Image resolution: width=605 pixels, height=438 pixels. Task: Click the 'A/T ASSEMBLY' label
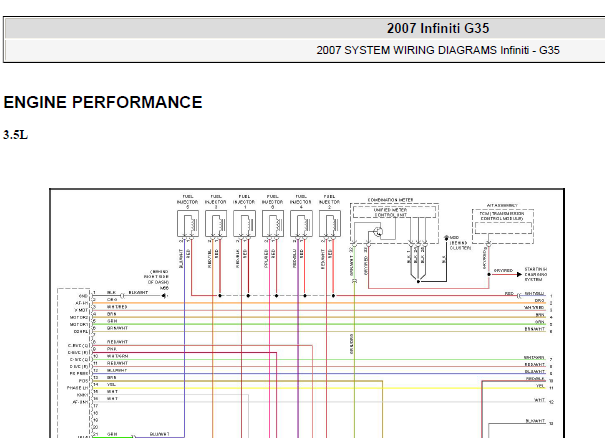point(502,206)
